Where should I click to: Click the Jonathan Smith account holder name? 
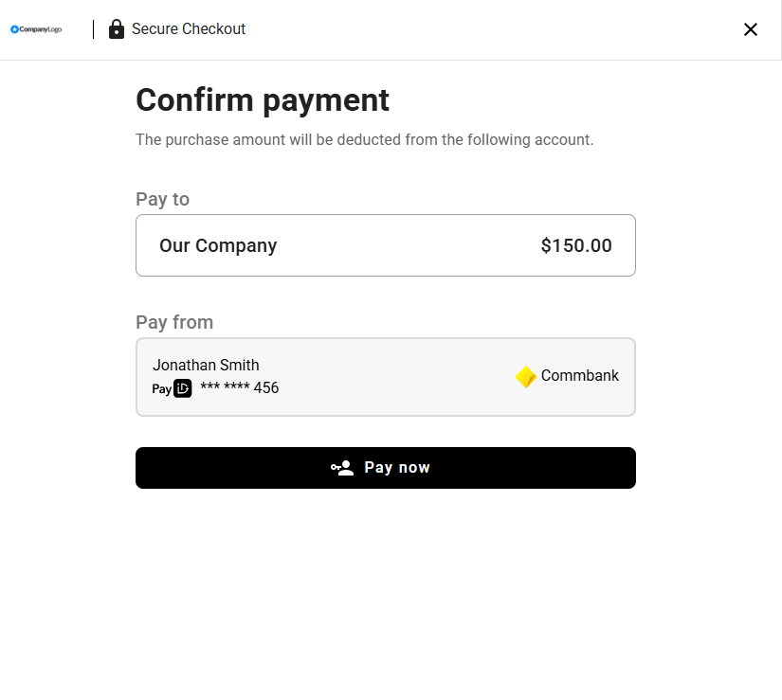[x=206, y=366]
